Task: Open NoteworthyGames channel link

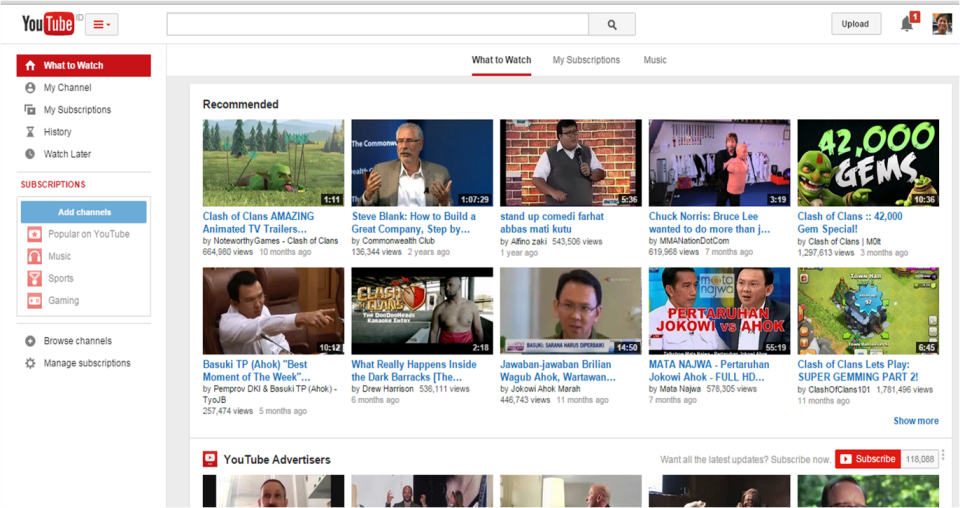Action: point(276,241)
